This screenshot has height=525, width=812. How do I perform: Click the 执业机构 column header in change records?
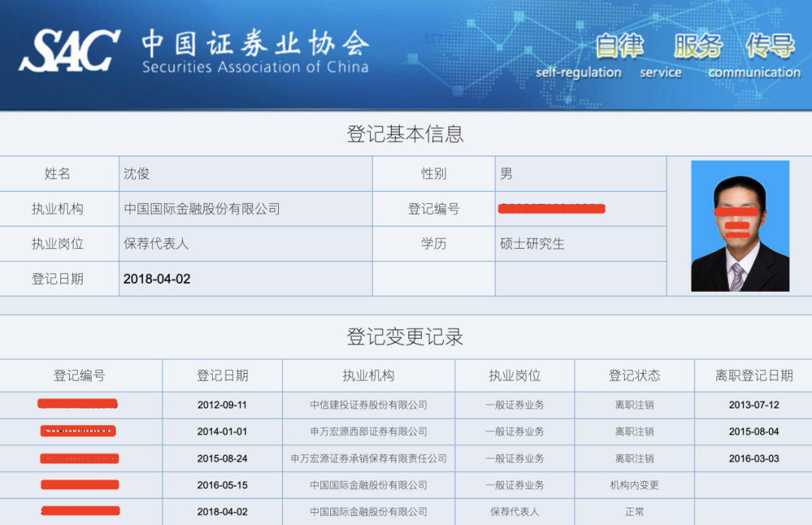click(368, 376)
